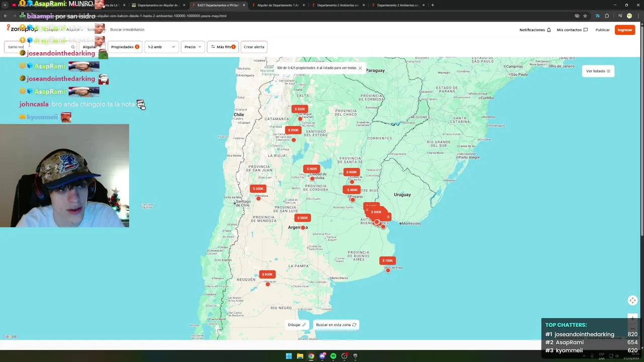The height and width of the screenshot is (362, 644).
Task: Click the Dibujar draw-area button
Action: pyautogui.click(x=297, y=325)
